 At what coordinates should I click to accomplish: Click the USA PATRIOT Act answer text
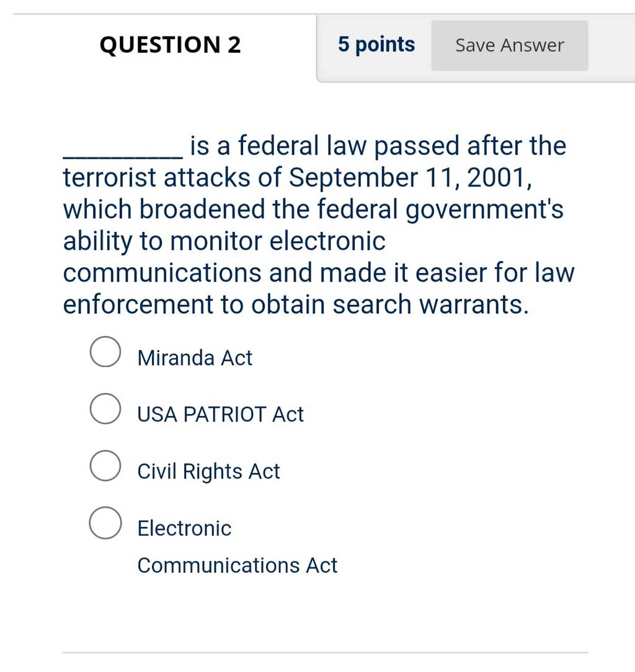pyautogui.click(x=220, y=415)
